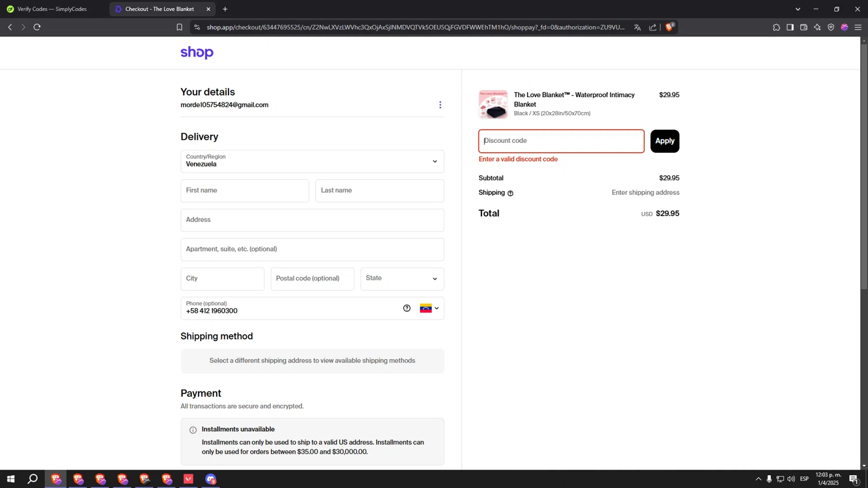Open a new browser tab
This screenshot has width=868, height=488.
coord(225,9)
